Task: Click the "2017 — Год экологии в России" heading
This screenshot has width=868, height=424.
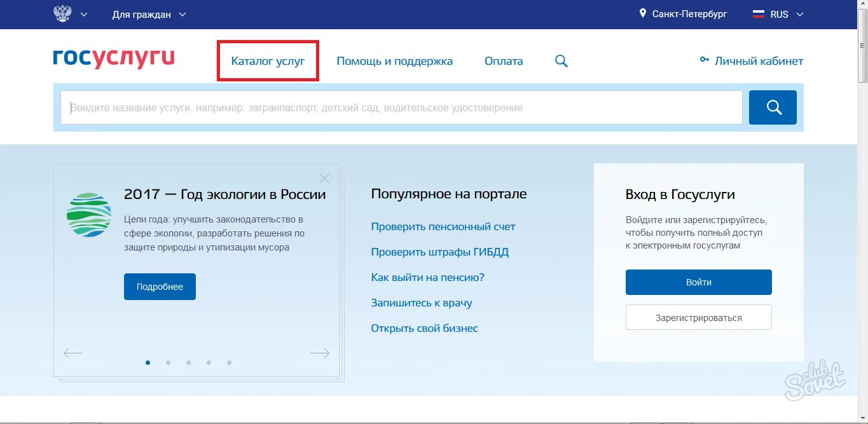Action: pyautogui.click(x=225, y=195)
